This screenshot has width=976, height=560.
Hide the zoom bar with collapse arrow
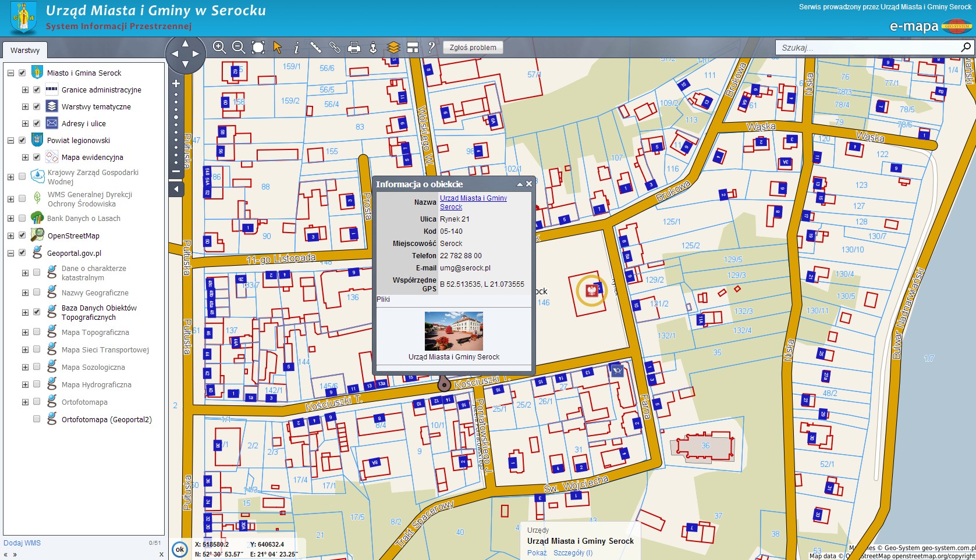176,189
